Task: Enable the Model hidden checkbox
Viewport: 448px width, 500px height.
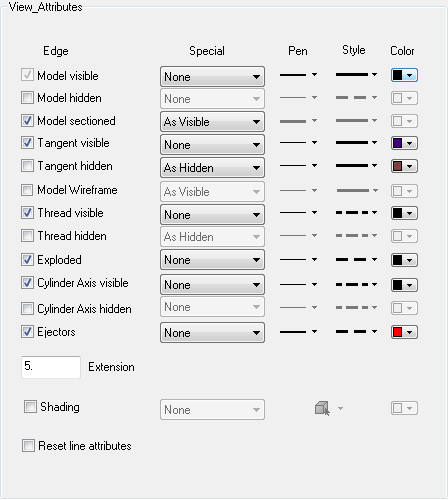Action: 27,98
